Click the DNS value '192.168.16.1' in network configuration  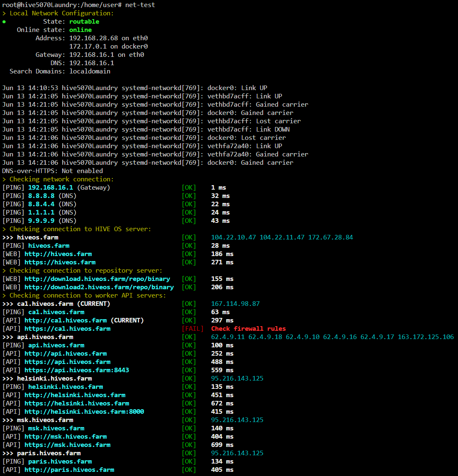click(92, 63)
